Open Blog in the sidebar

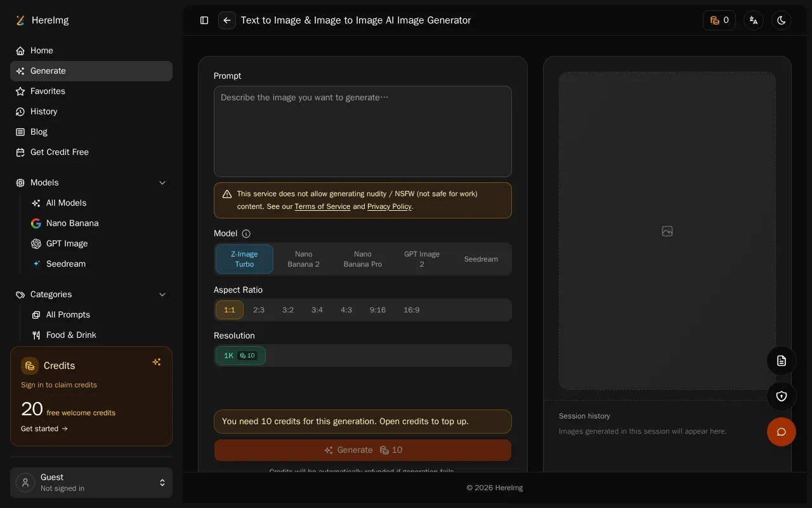click(91, 132)
